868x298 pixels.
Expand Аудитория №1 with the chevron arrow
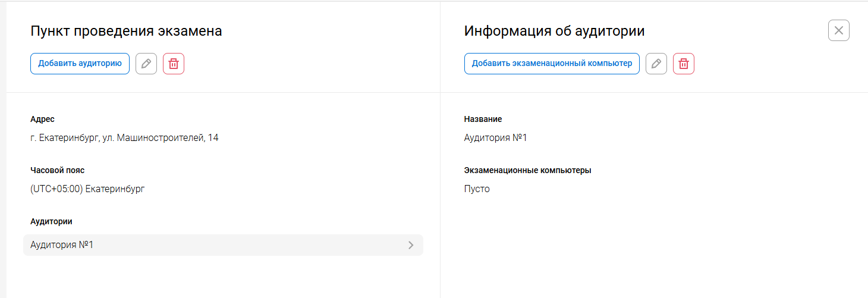pos(411,245)
